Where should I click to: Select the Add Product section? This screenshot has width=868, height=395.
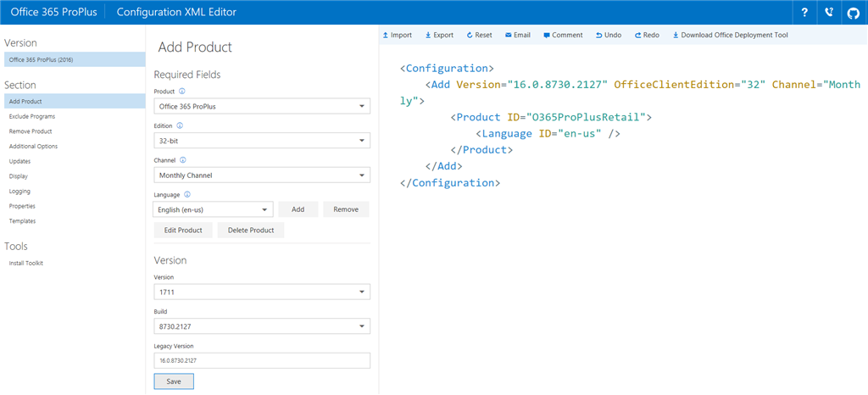tap(75, 101)
